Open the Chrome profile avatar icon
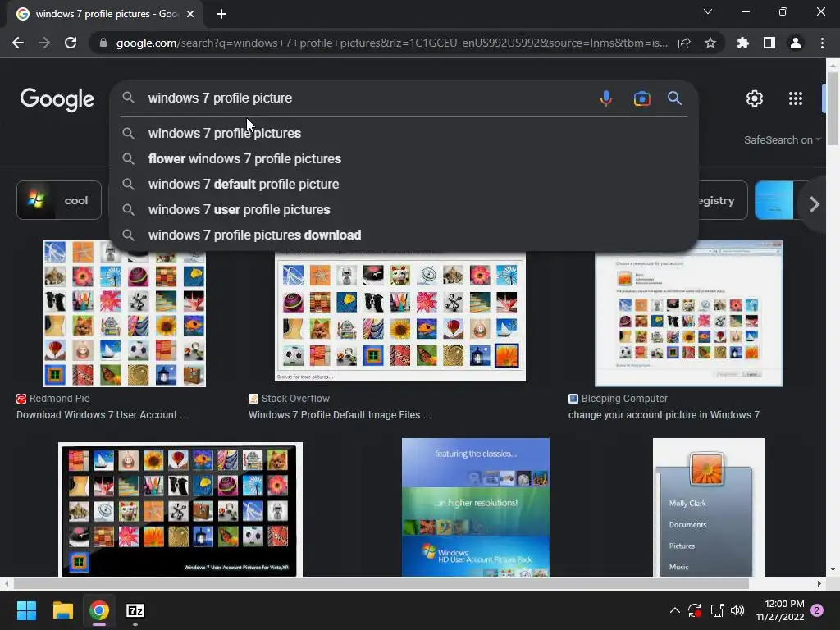The height and width of the screenshot is (630, 840). (796, 43)
